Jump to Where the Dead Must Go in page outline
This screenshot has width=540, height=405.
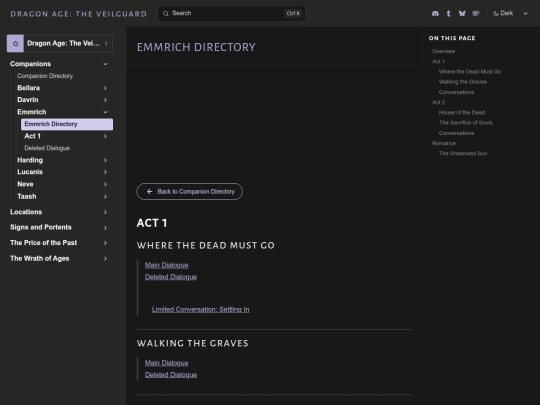tap(470, 72)
